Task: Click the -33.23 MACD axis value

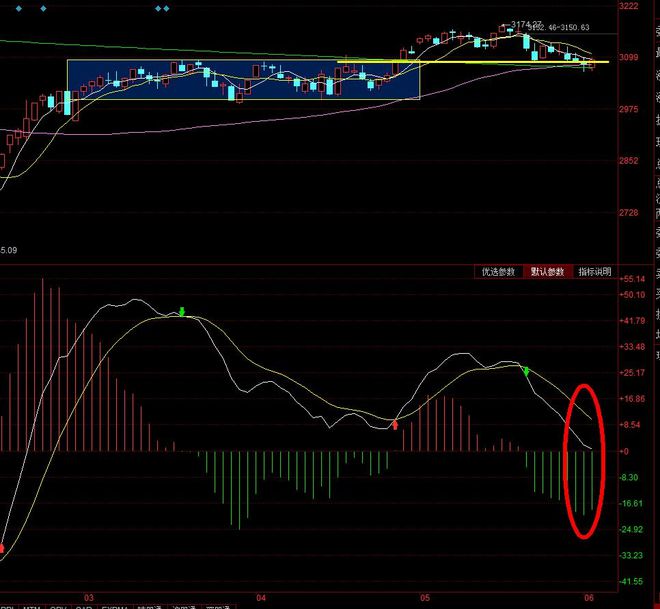Action: pos(631,556)
